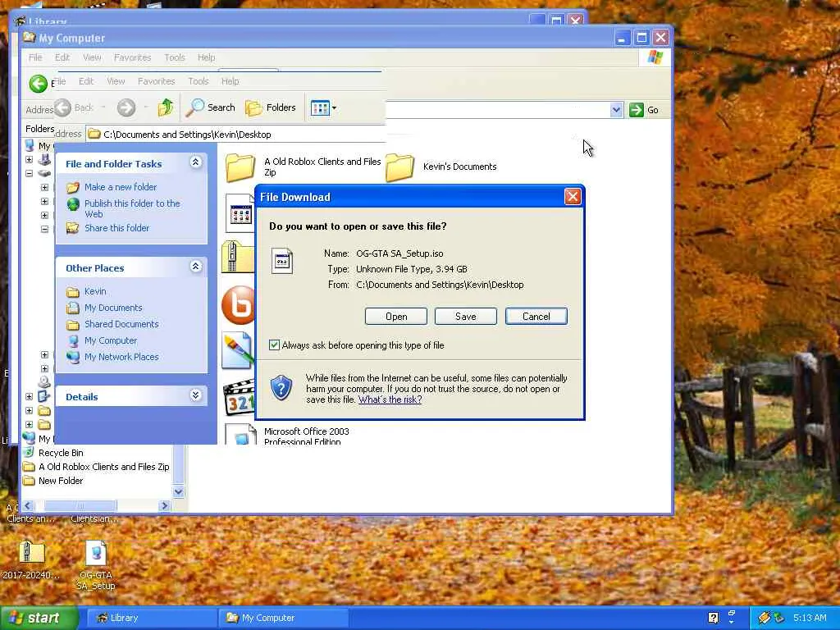This screenshot has height=630, width=840.
Task: Click the folder tree horizontal scroll left arrow
Action: [x=28, y=505]
